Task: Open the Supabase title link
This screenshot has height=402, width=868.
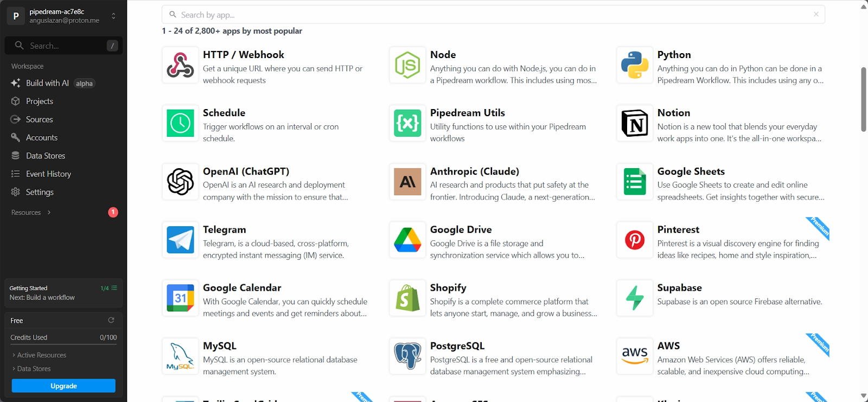Action: (680, 288)
